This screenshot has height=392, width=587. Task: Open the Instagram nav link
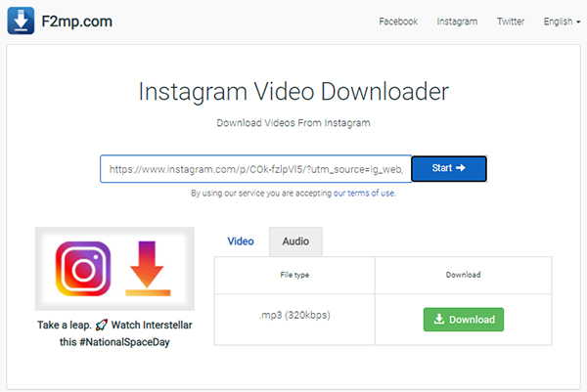click(x=457, y=22)
